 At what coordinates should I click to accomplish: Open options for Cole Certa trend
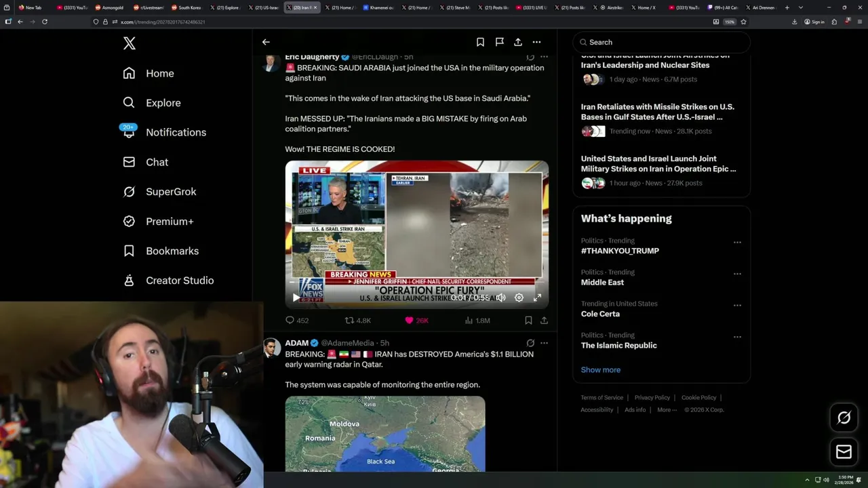737,306
